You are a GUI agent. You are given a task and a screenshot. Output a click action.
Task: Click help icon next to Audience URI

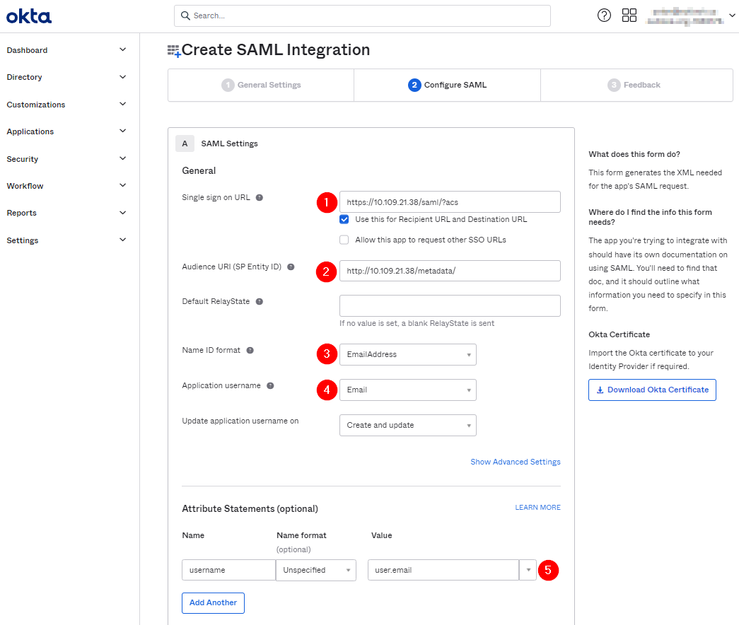pos(291,267)
